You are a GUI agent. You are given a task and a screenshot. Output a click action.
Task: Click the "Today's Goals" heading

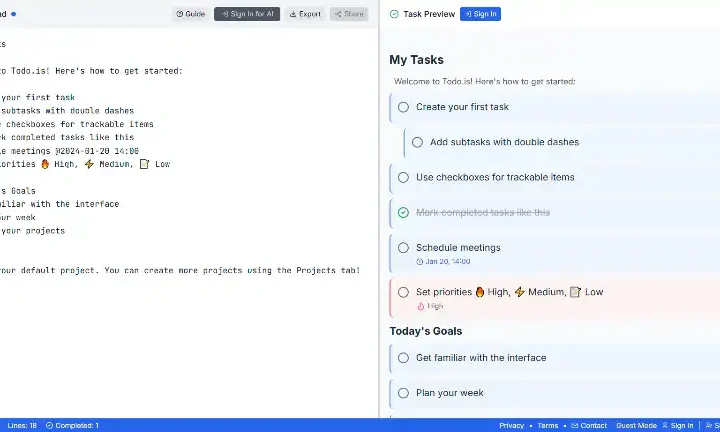(x=426, y=331)
